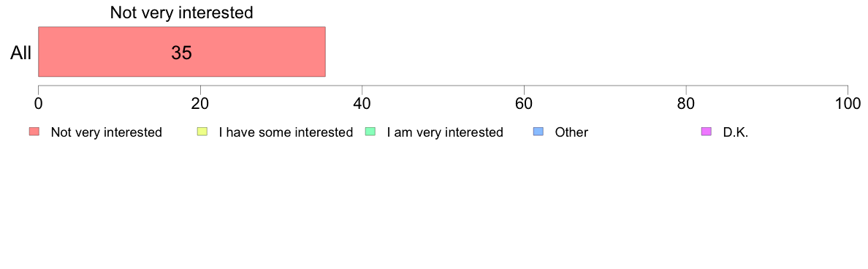Click the value 35 inside the bar
The width and height of the screenshot is (868, 269).
182,53
